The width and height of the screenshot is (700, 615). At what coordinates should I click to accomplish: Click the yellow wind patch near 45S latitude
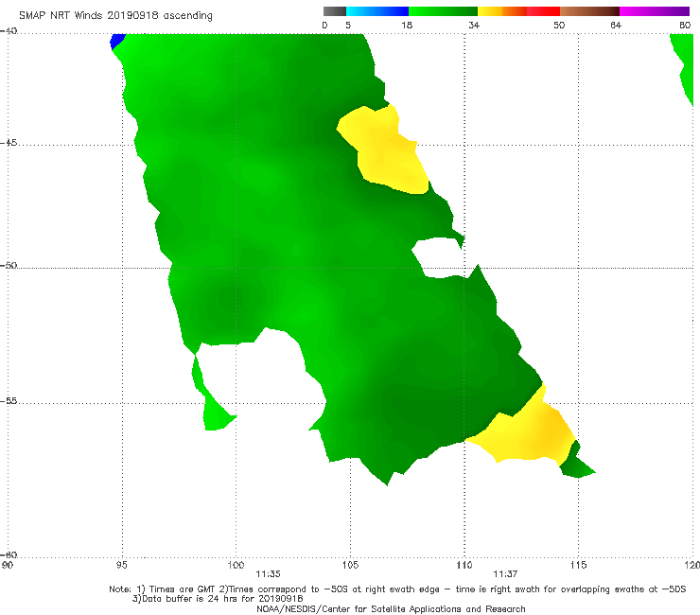(x=384, y=149)
